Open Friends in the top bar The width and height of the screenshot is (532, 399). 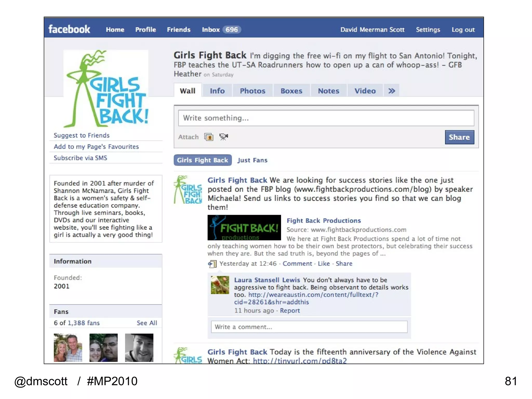[x=179, y=30]
